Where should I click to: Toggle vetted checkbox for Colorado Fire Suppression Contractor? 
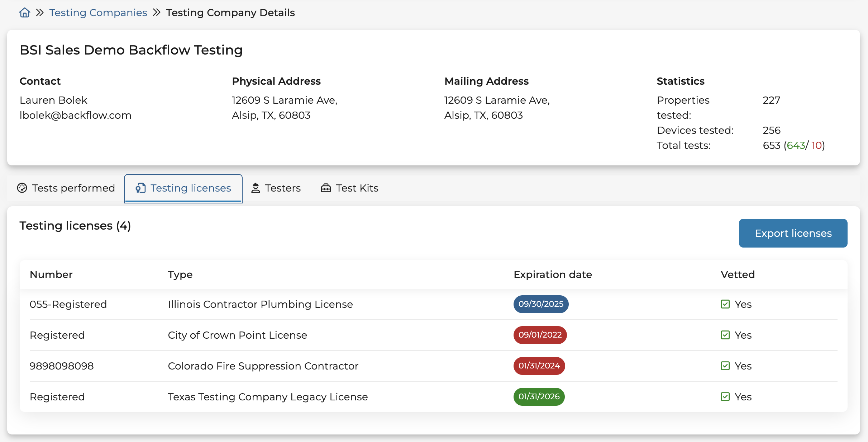(725, 366)
